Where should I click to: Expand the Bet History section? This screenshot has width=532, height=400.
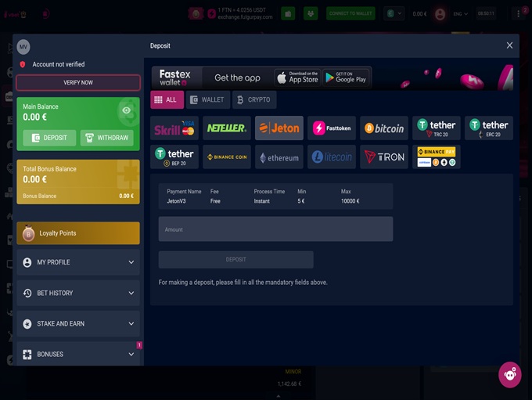click(78, 293)
